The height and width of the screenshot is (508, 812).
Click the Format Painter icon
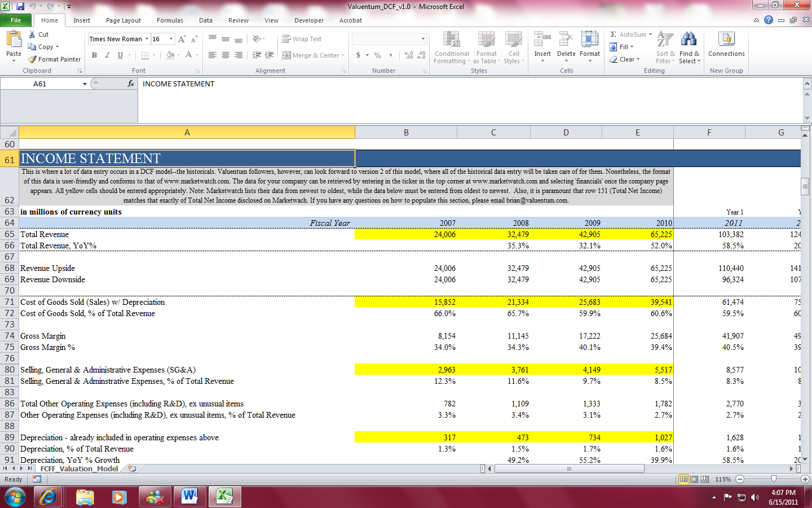(x=33, y=59)
